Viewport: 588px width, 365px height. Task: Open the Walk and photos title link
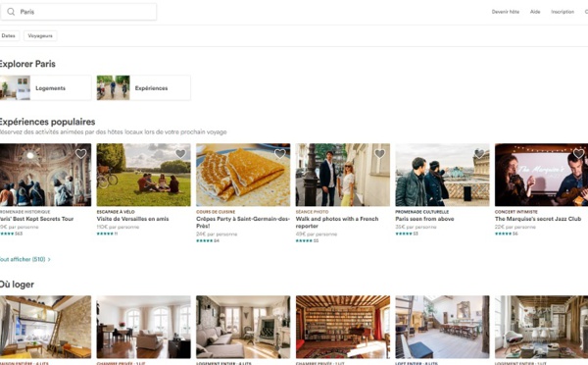pyautogui.click(x=337, y=223)
